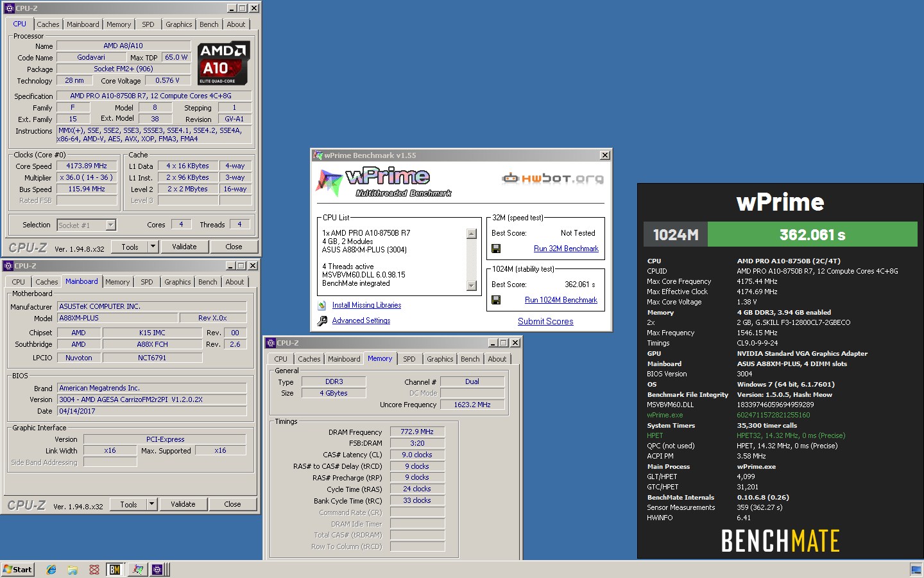Open Graphics tab in Mainboard CPU-Z window
The width and height of the screenshot is (924, 578).
[178, 282]
